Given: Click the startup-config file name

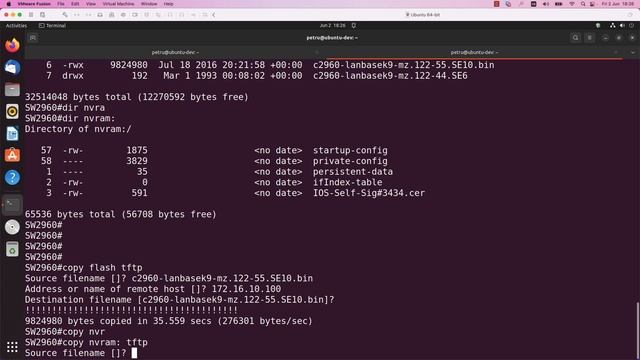Looking at the screenshot, I should point(350,150).
